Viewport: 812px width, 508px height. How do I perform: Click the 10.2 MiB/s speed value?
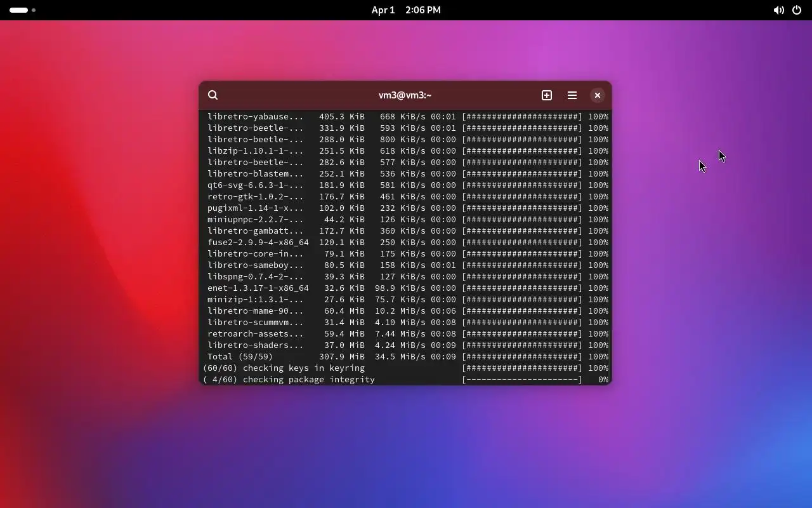[400, 311]
